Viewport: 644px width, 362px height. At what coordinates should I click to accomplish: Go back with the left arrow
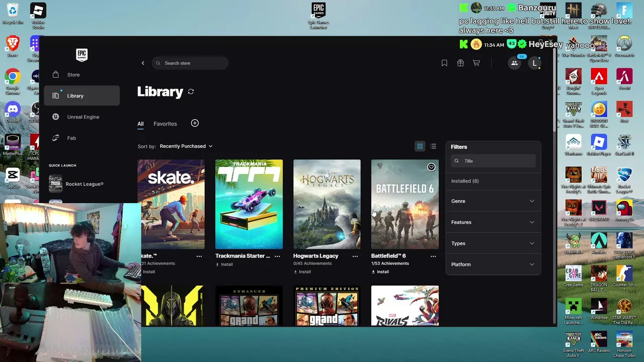(x=143, y=63)
